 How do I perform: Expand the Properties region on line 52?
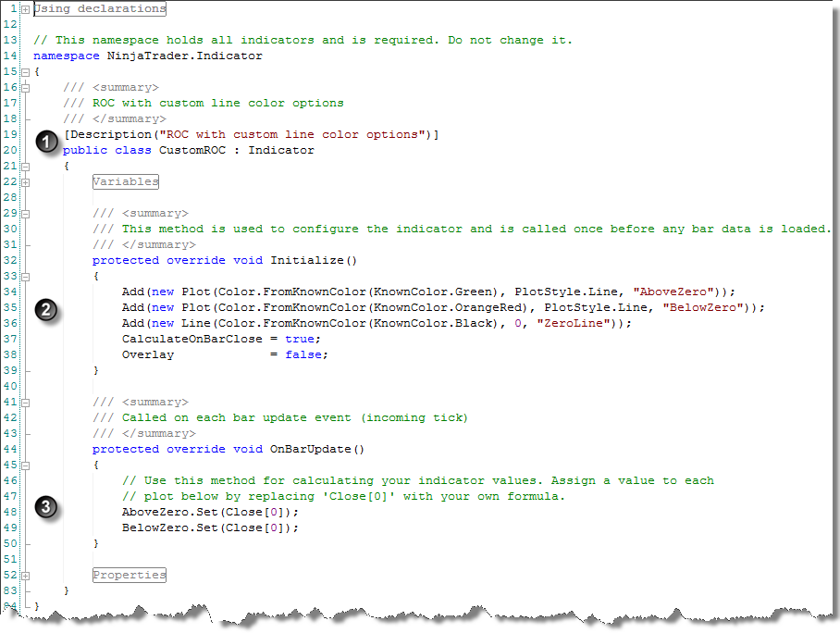coord(25,576)
